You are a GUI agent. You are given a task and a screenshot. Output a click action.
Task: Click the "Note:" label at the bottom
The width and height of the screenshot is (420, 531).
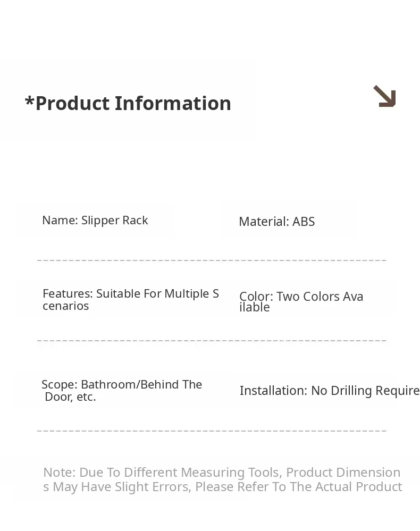(x=59, y=473)
